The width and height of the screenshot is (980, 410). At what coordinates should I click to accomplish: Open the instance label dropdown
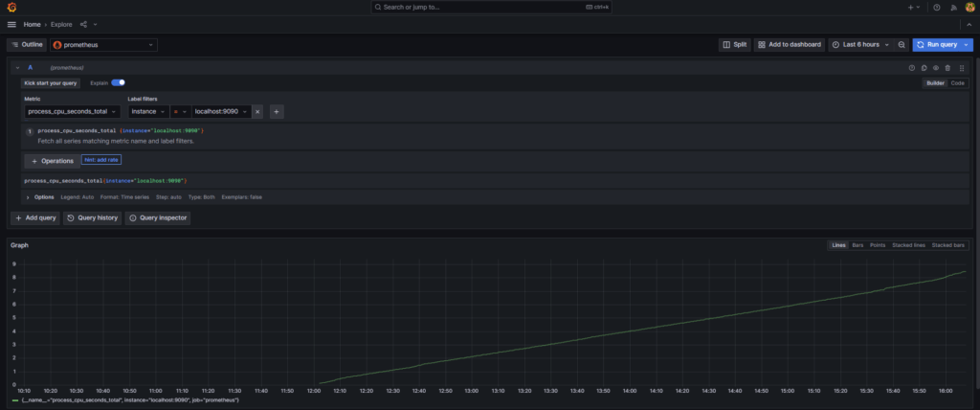[148, 111]
